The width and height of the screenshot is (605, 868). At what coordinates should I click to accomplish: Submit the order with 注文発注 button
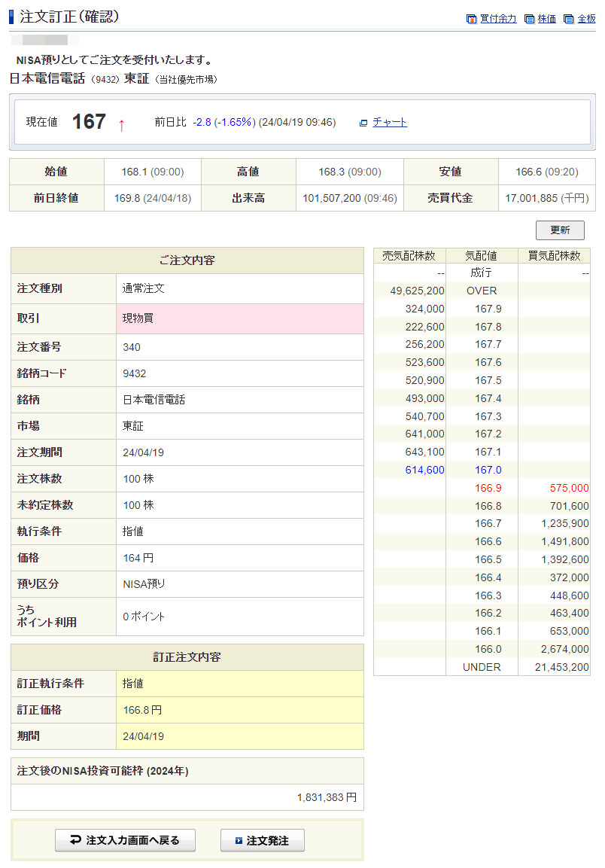pyautogui.click(x=262, y=840)
